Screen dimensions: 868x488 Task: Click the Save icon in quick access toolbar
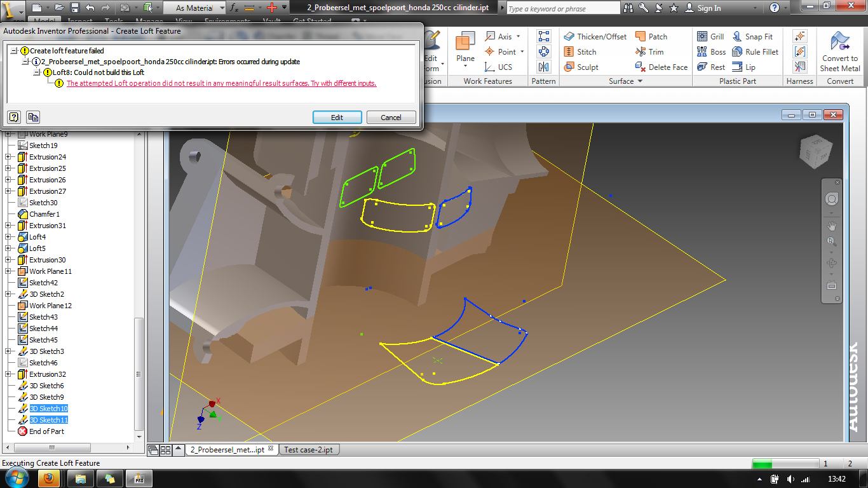[x=75, y=8]
